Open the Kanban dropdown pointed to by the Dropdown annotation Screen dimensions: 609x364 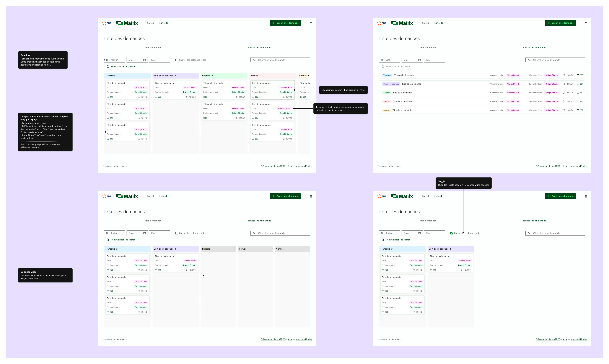point(115,60)
